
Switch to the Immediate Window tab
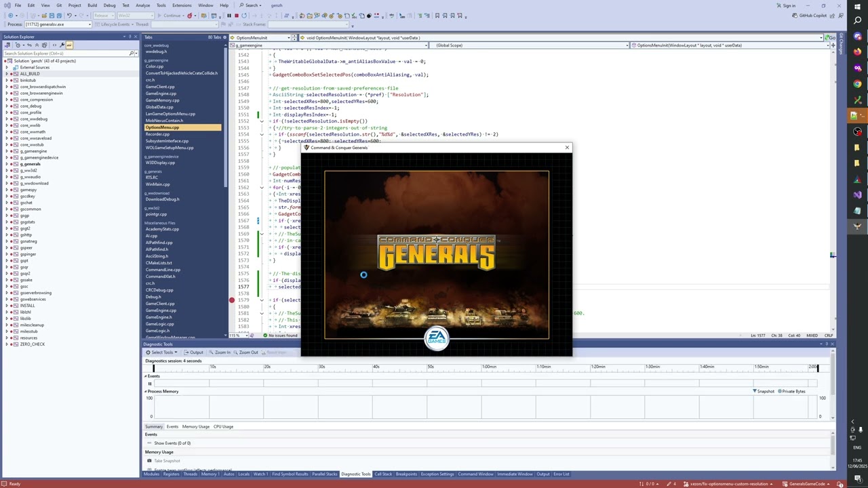click(515, 474)
